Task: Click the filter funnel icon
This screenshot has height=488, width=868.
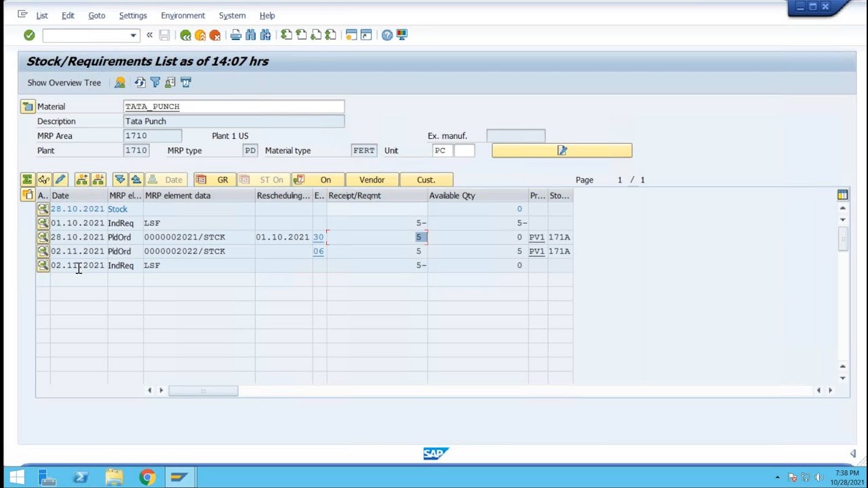Action: click(155, 83)
